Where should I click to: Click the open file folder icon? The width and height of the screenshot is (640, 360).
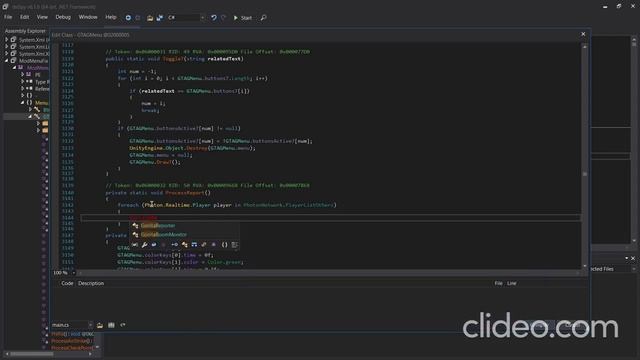(x=150, y=18)
